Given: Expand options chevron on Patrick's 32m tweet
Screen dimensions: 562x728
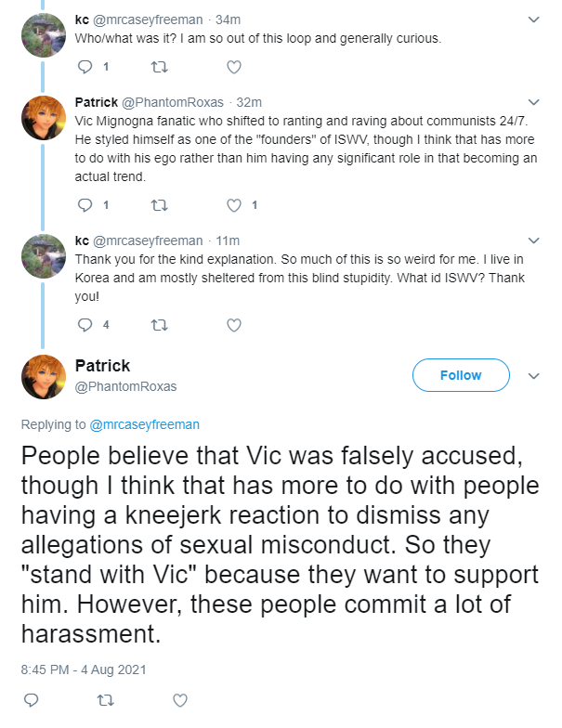Looking at the screenshot, I should tap(533, 102).
